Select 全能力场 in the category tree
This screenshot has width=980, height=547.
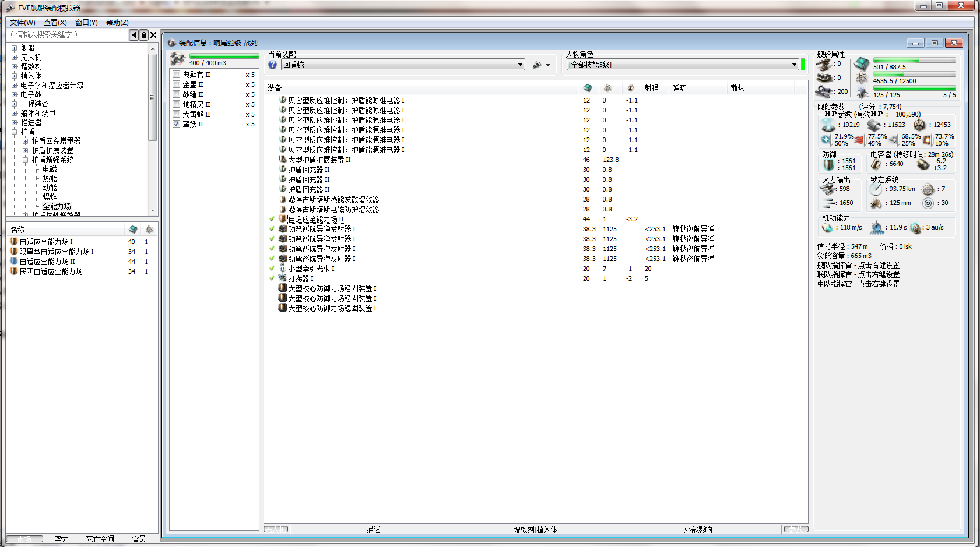pyautogui.click(x=57, y=206)
